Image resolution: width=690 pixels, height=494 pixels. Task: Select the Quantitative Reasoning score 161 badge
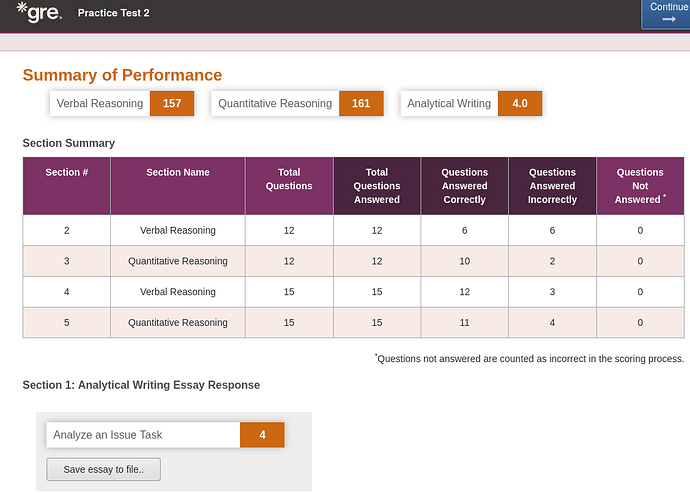coord(361,104)
